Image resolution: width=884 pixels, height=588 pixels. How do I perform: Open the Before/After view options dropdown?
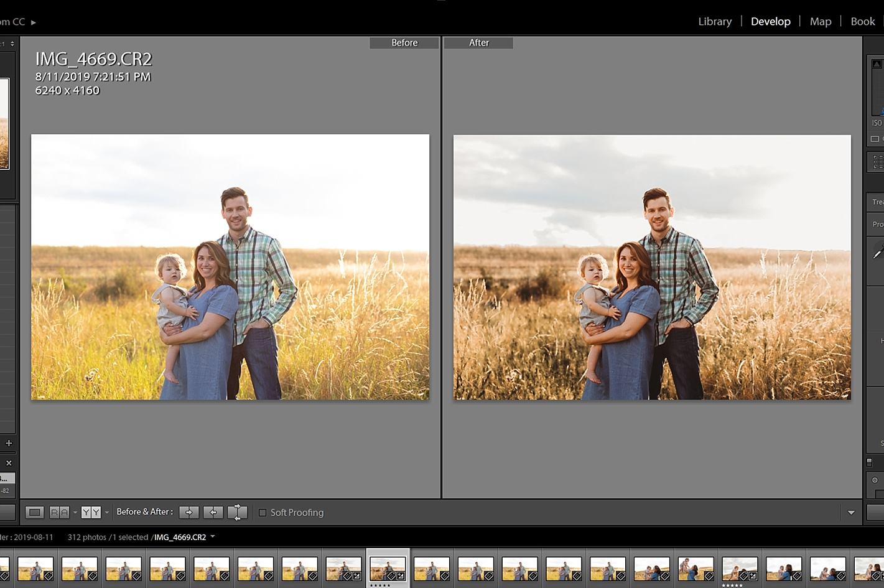point(107,512)
